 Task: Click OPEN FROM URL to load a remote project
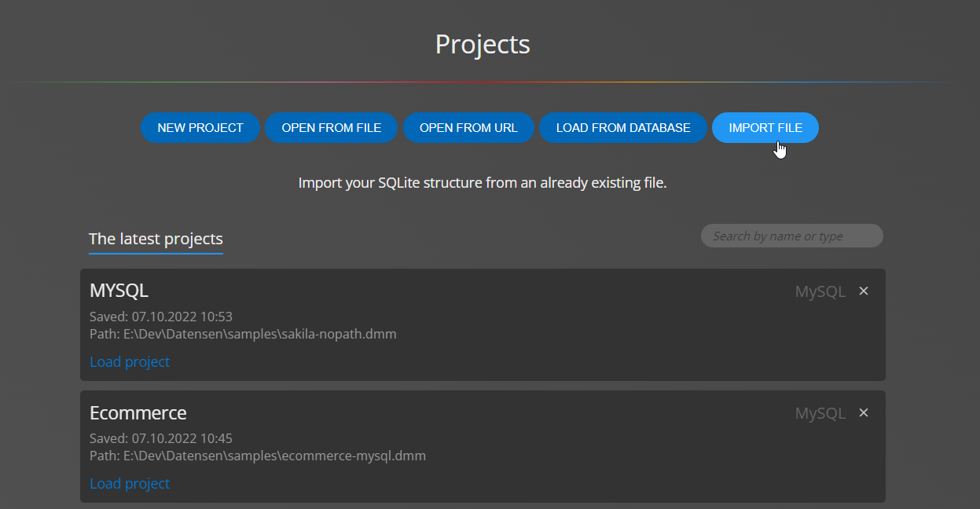click(468, 127)
